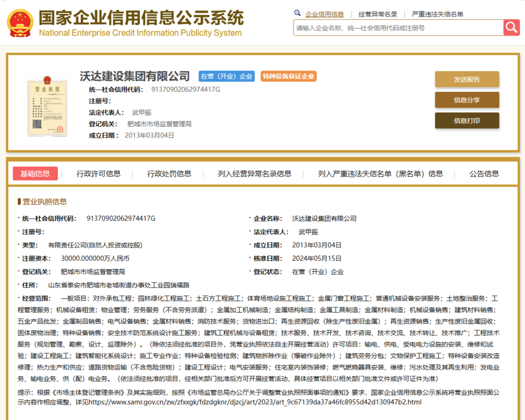Click the 信息分享 button
Viewport: 525px width, 420px height.
click(466, 100)
